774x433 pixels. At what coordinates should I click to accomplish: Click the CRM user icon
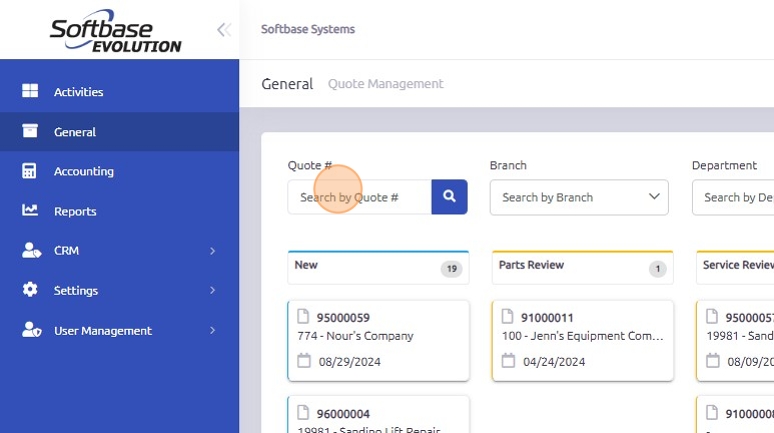(32, 250)
